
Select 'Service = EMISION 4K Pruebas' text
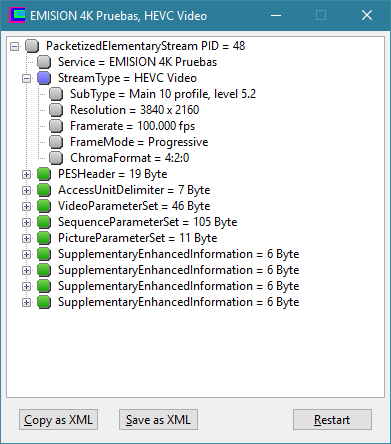[137, 62]
